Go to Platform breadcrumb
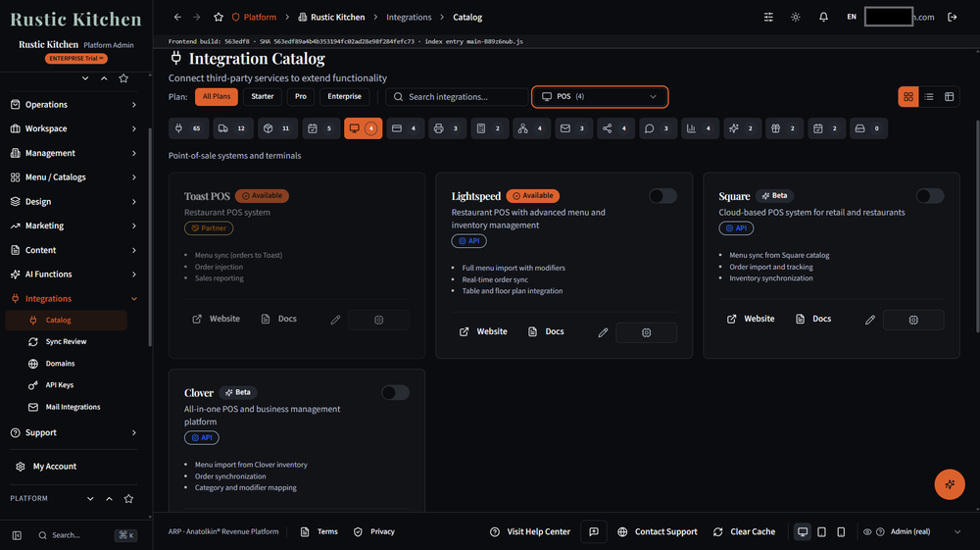The height and width of the screenshot is (550, 980). 254,17
